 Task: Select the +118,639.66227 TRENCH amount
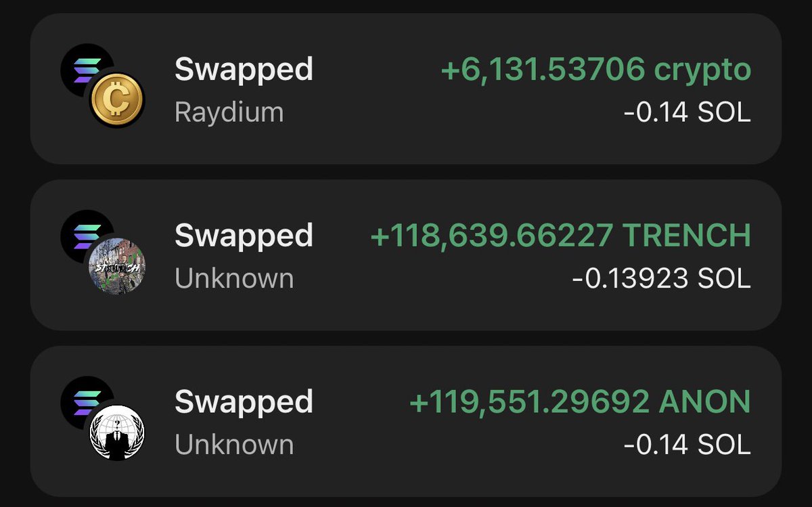pyautogui.click(x=560, y=236)
